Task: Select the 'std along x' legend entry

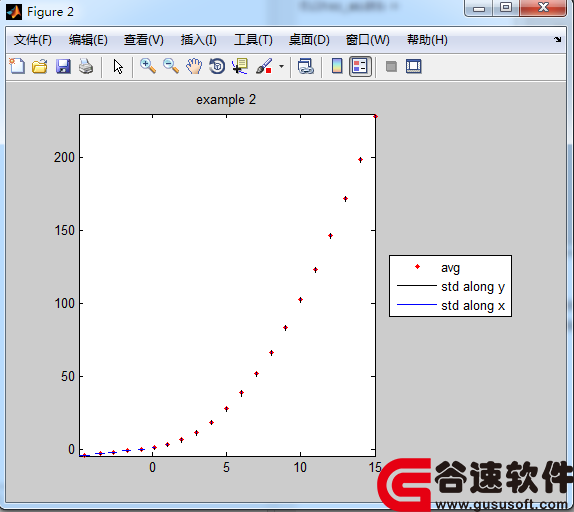Action: pos(451,305)
